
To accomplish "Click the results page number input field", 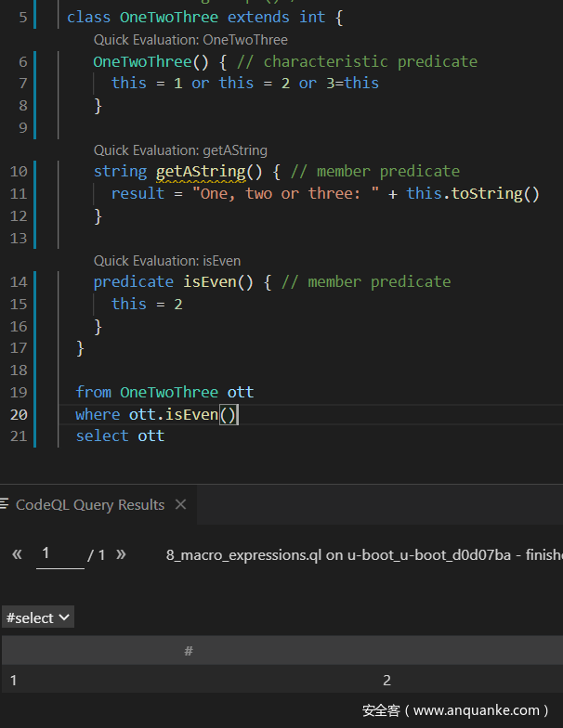I will [x=60, y=554].
